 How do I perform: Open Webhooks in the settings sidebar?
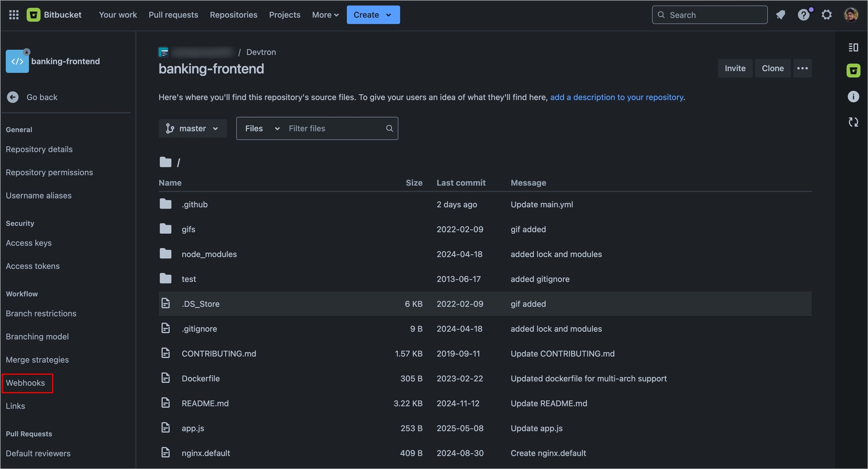[x=25, y=383]
